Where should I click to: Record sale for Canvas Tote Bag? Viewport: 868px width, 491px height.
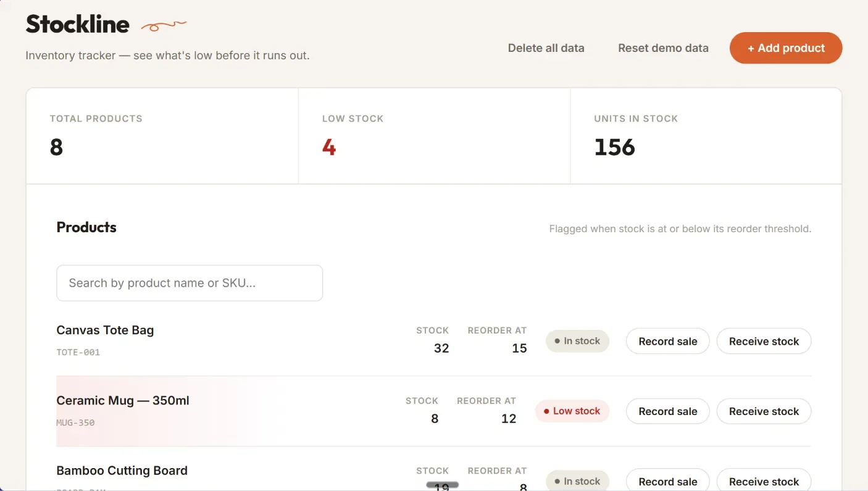(668, 341)
